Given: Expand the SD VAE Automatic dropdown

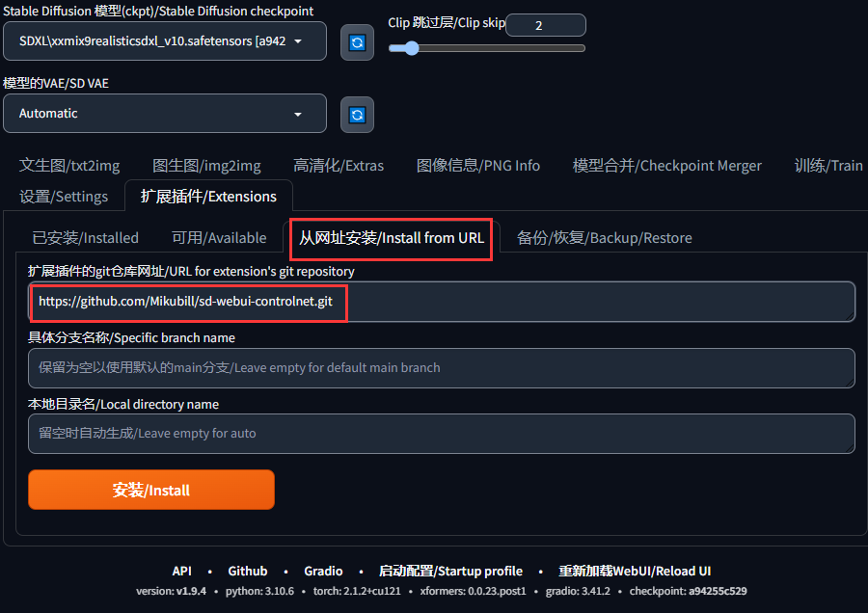Looking at the screenshot, I should coord(164,114).
